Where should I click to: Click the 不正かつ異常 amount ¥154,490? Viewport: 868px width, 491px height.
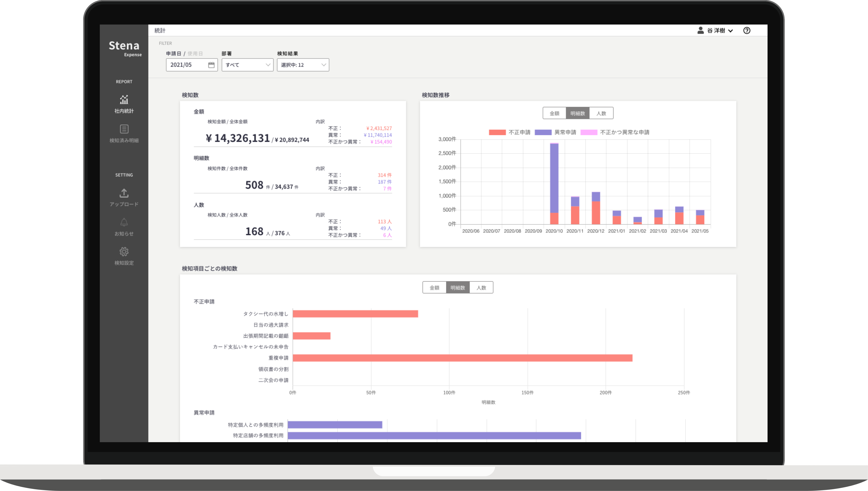point(381,142)
